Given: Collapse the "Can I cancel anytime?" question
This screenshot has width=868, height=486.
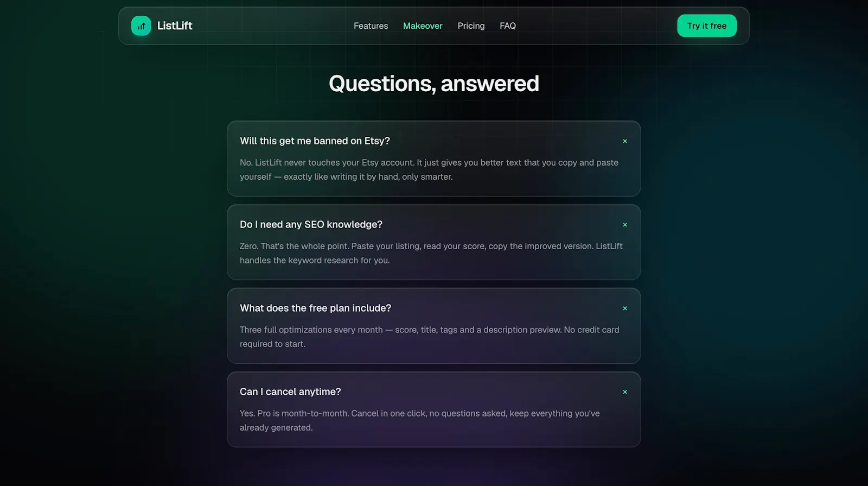Looking at the screenshot, I should [433, 392].
